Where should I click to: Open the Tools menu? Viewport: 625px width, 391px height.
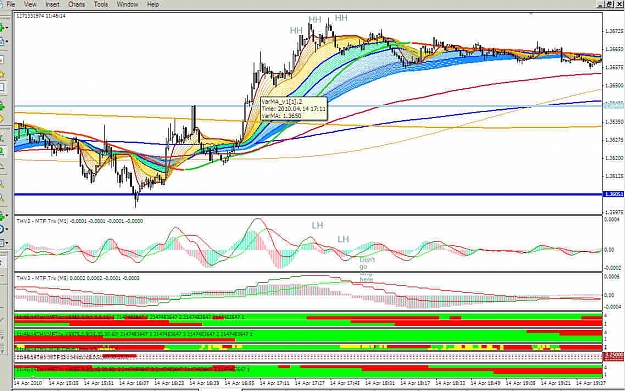pos(100,4)
